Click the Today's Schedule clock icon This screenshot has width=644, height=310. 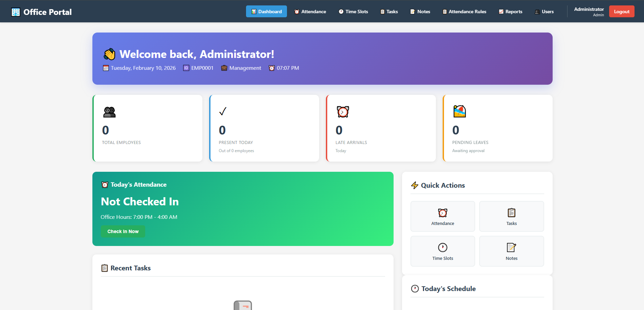pos(415,288)
